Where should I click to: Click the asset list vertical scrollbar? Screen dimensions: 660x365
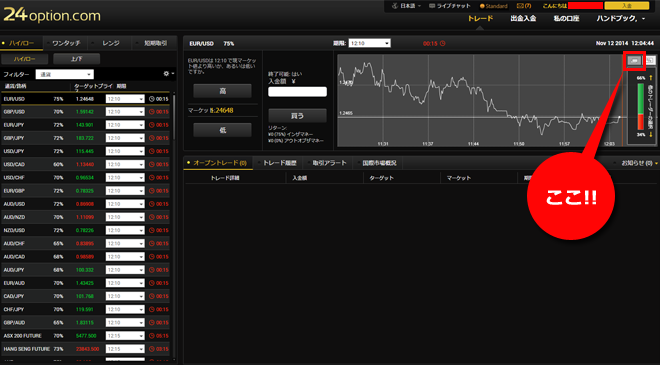pos(174,118)
